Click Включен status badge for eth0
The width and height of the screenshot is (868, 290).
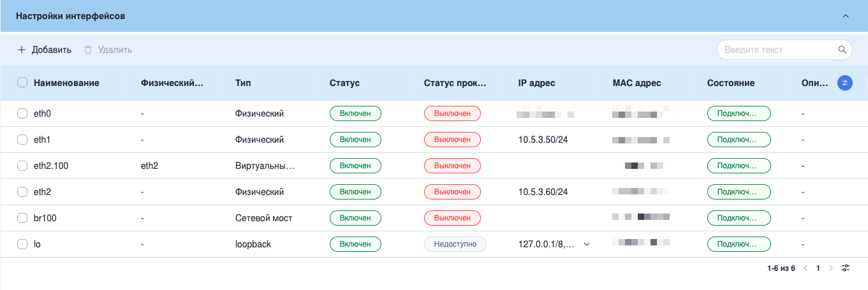(x=355, y=113)
